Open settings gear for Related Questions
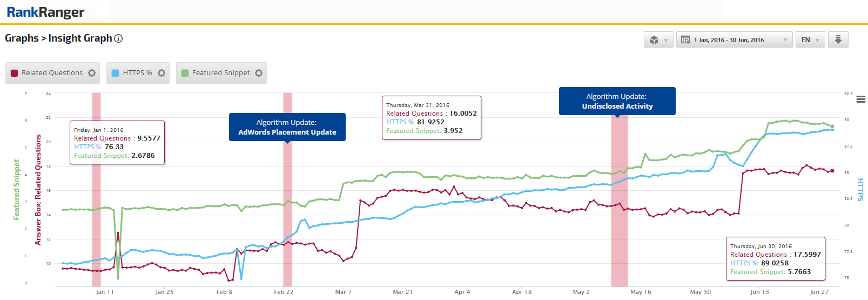868x300 pixels. click(92, 73)
